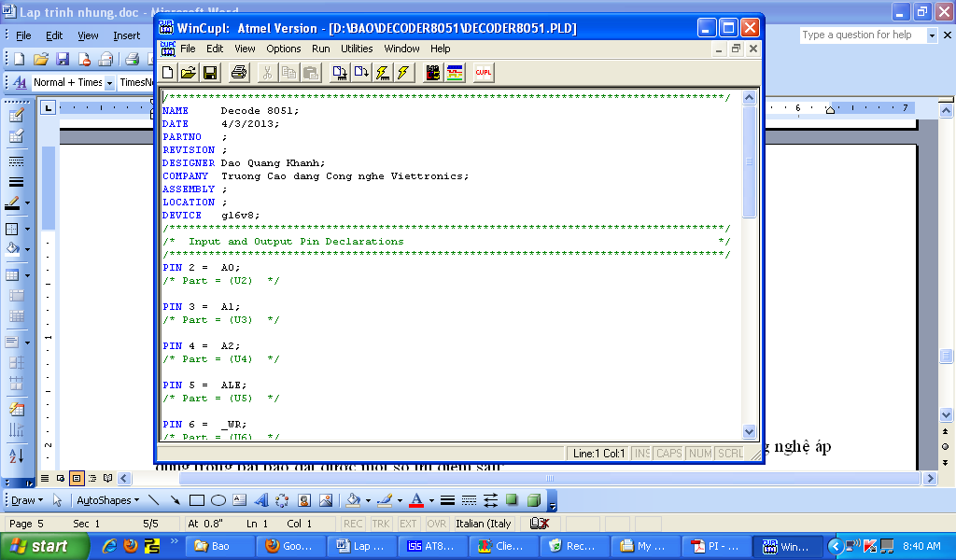The width and height of the screenshot is (956, 560).
Task: Open the Window menu in WinCupl
Action: (401, 49)
